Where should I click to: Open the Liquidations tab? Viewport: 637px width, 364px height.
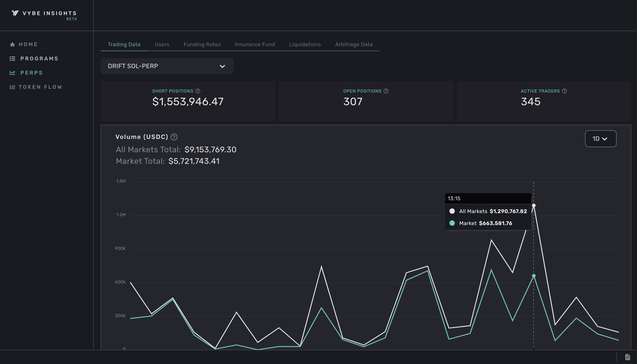pyautogui.click(x=305, y=44)
